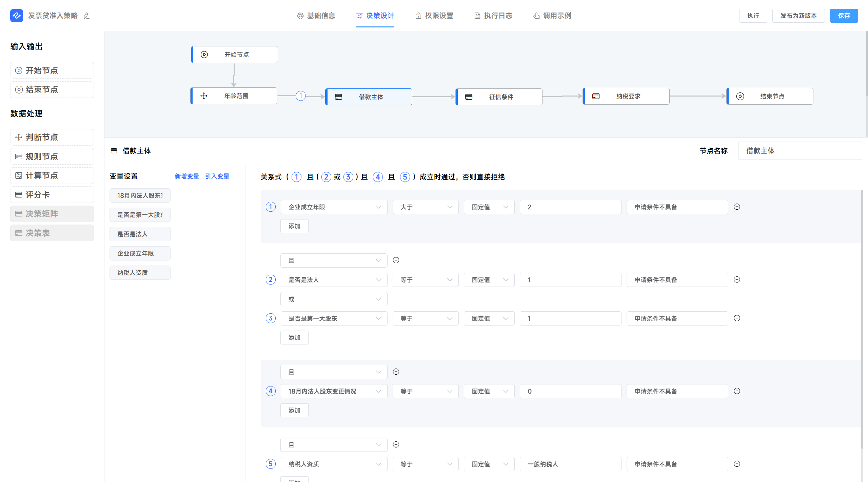Open the 或 logic operator dropdown
This screenshot has width=868, height=482.
tap(334, 299)
